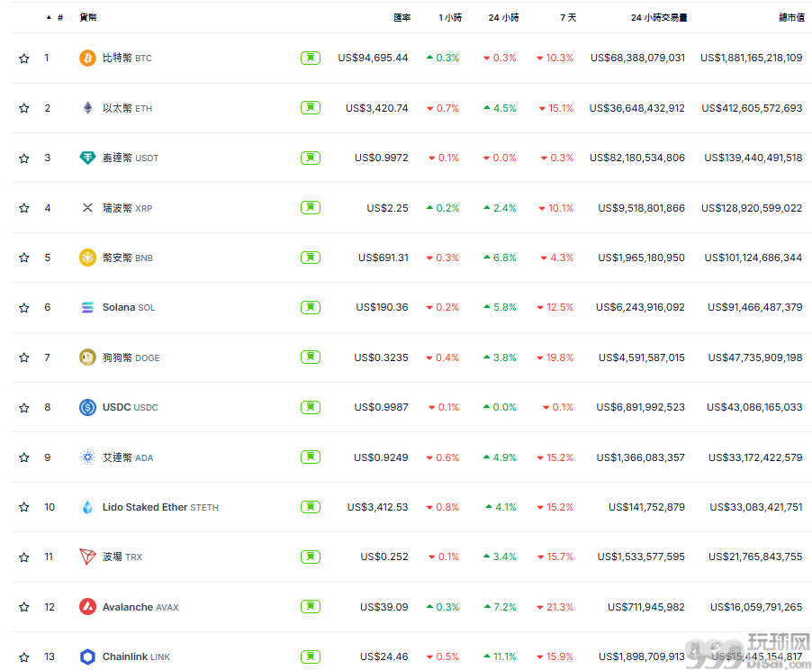Click the green buy button for DOGE
This screenshot has height=670, width=812.
(x=311, y=357)
